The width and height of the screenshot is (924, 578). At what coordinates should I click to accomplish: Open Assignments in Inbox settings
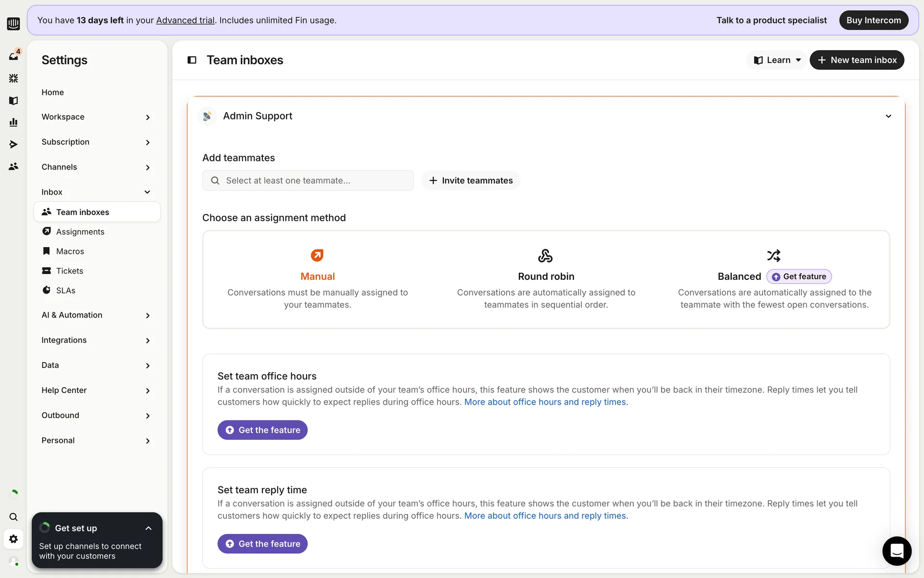(80, 232)
